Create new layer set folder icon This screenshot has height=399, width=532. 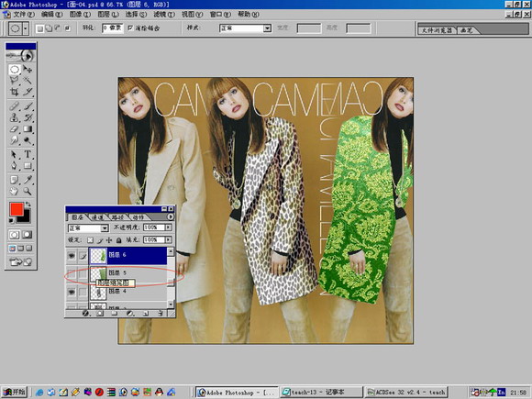coord(115,314)
